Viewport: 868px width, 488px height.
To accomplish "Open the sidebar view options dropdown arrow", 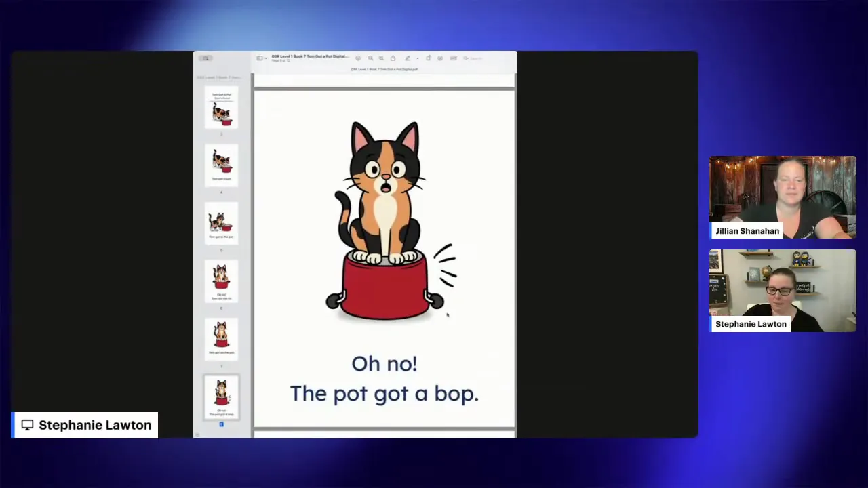I will [265, 58].
